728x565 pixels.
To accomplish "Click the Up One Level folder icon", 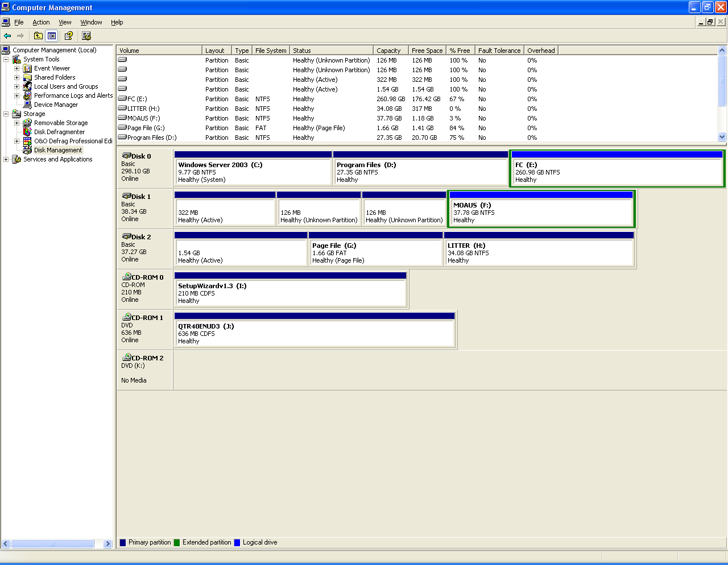I will click(38, 36).
